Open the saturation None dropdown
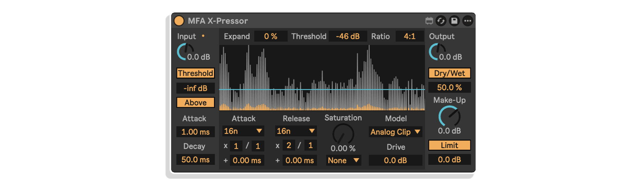 (x=343, y=160)
